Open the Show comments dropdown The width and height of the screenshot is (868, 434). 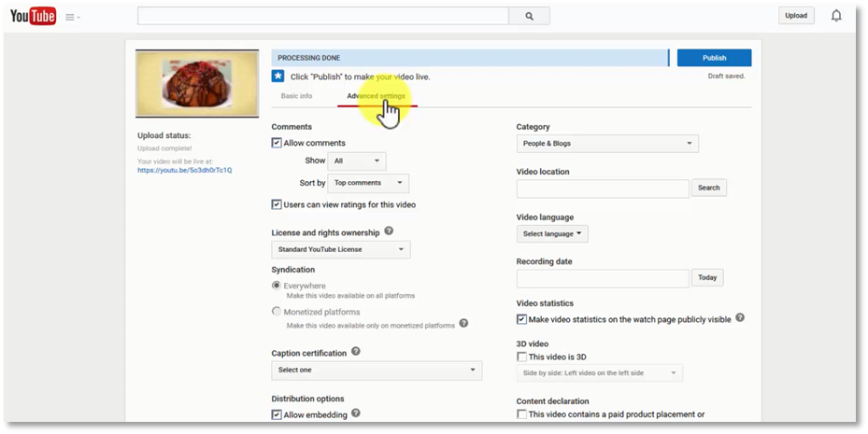[357, 161]
